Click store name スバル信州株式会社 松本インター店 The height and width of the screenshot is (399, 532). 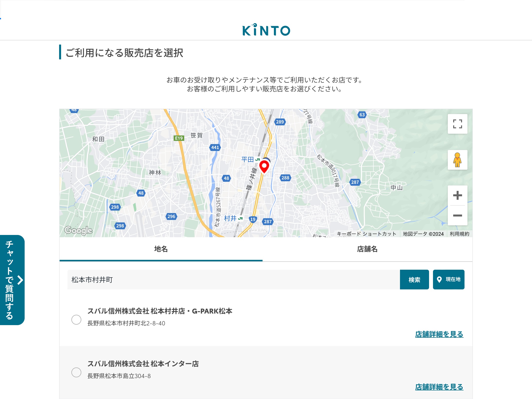pos(143,364)
